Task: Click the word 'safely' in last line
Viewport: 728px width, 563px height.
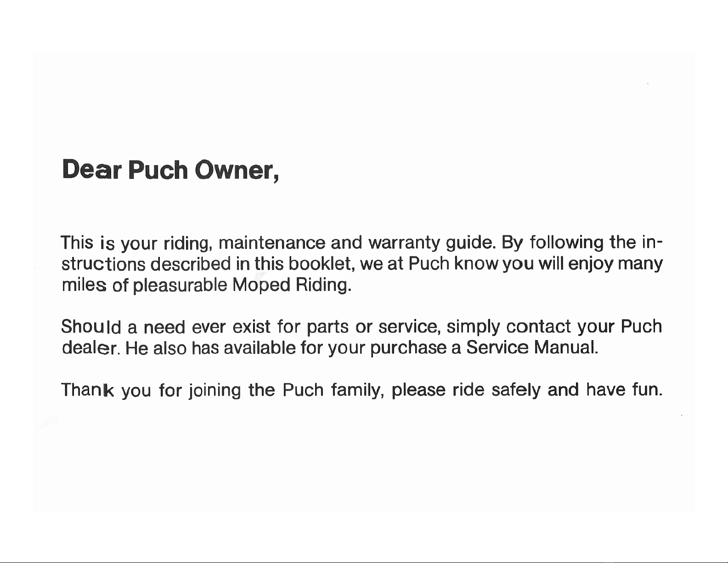Action: tap(515, 391)
